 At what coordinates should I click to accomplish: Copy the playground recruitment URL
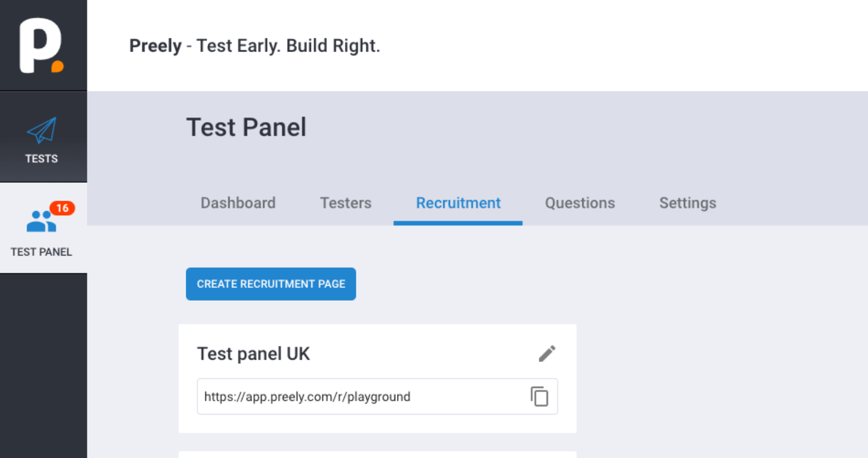539,397
